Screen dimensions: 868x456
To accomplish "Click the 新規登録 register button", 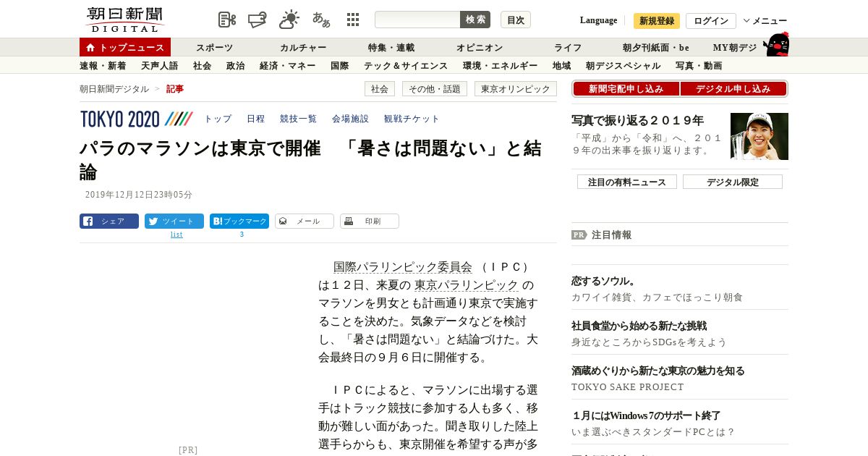I will 657,20.
